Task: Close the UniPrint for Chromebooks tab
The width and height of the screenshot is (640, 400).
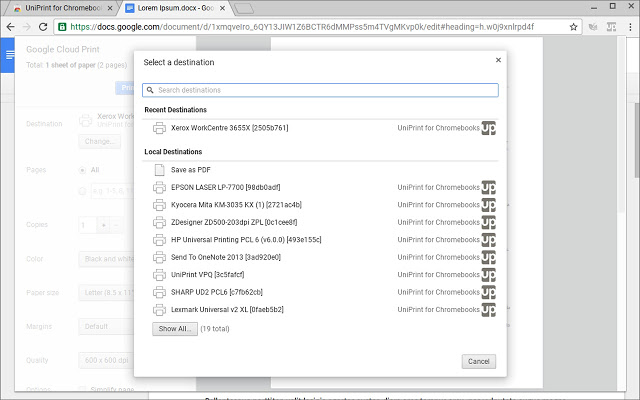Action: [110, 8]
